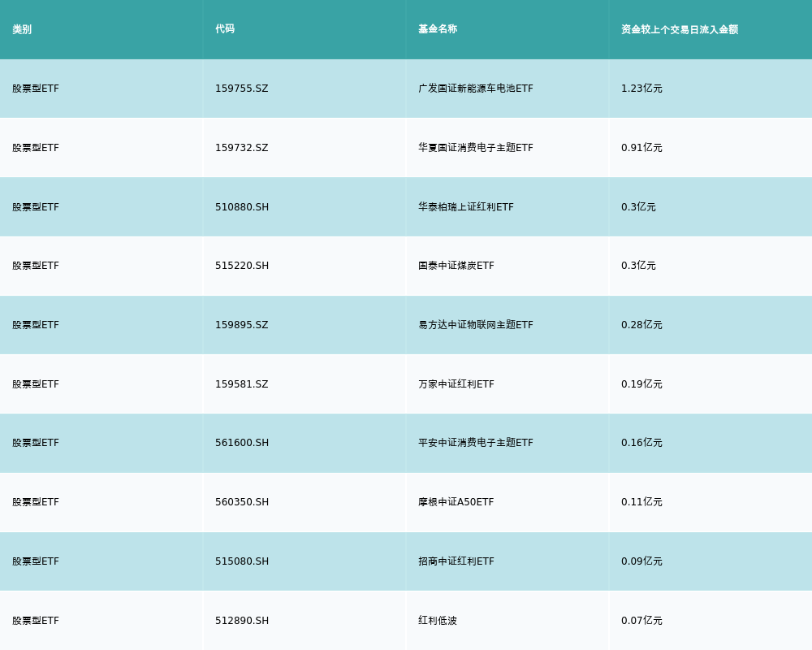Select fund name 招商中证红利ETF
The width and height of the screenshot is (812, 650).
[456, 561]
